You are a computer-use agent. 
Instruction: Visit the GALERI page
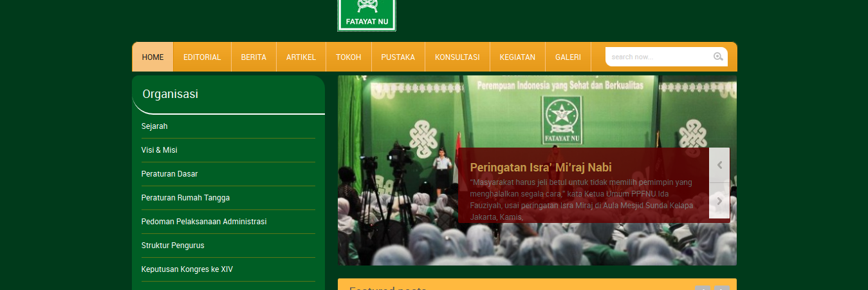click(568, 57)
